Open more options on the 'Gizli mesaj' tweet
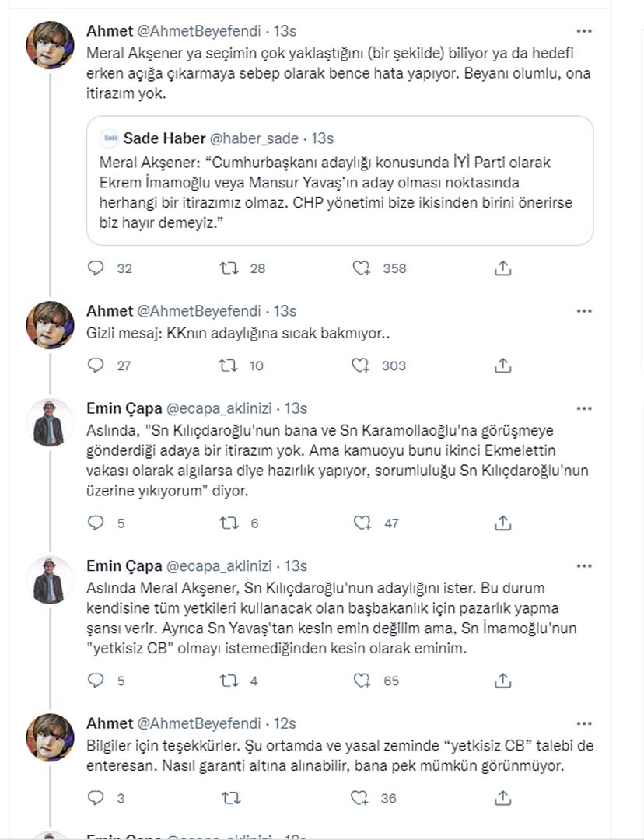Screen dimensions: 644x840 coord(585,310)
